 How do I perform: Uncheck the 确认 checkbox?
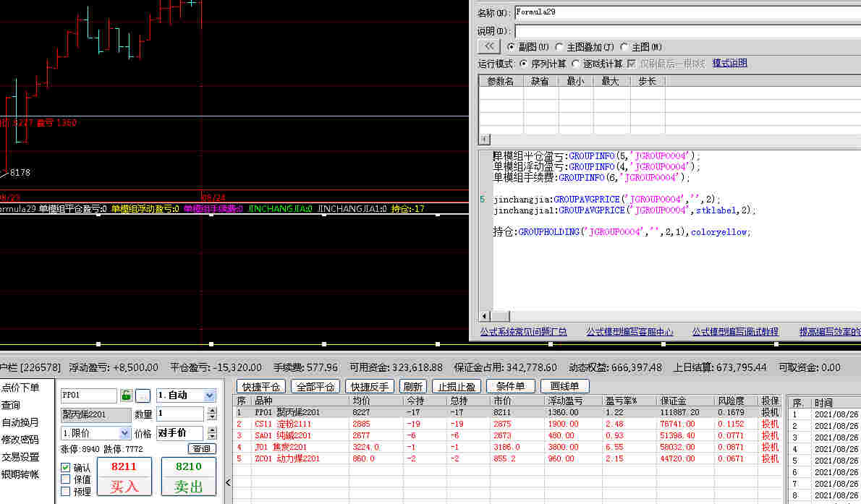pyautogui.click(x=66, y=467)
